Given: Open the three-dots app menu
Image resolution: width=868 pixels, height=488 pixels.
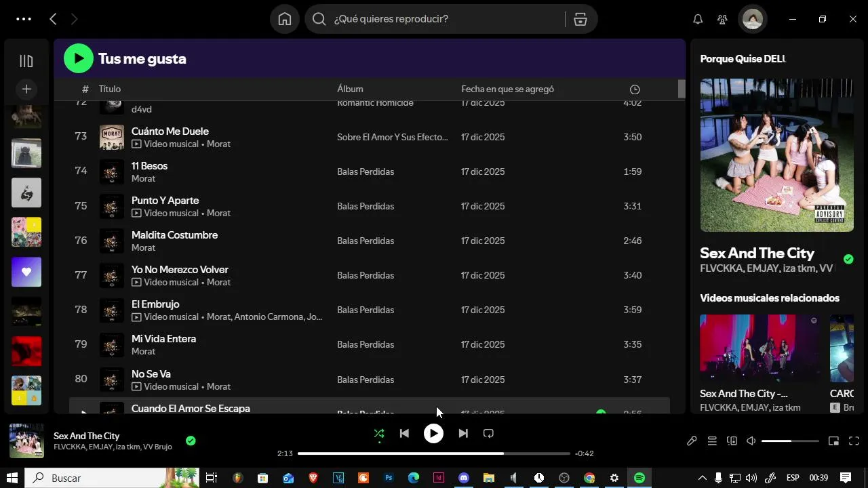Looking at the screenshot, I should point(24,19).
